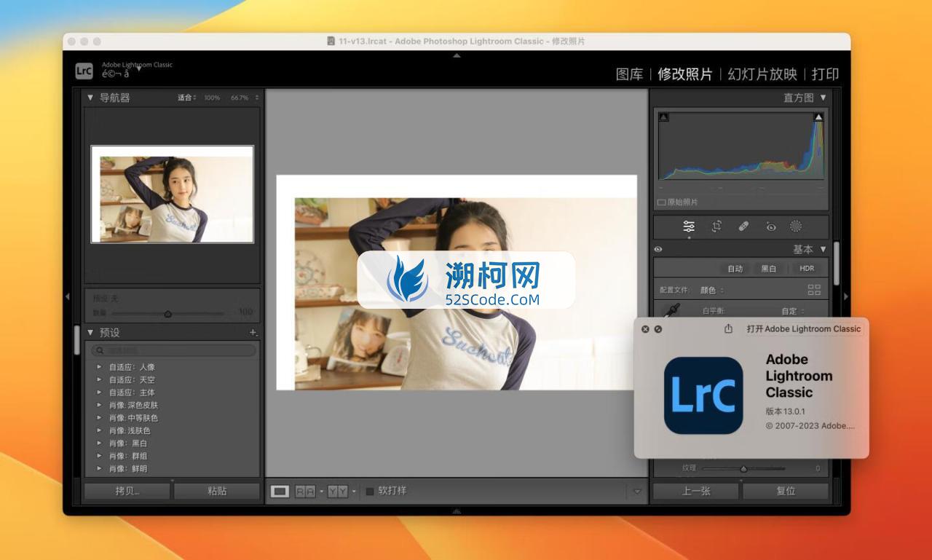Click the 拷贝... button
Viewport: 932px width, 560px height.
(127, 491)
